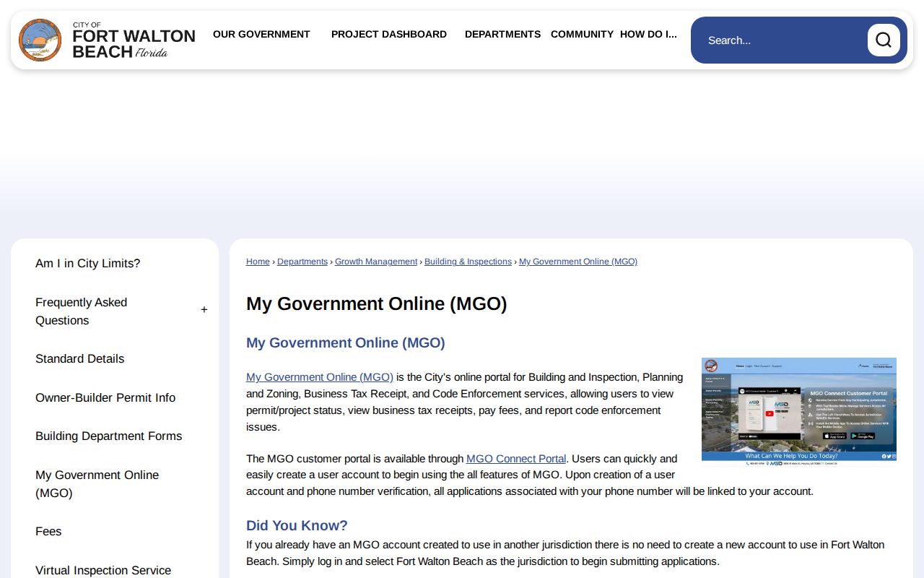This screenshot has height=578, width=924.
Task: Open Standard Details in the sidebar
Action: [x=80, y=359]
